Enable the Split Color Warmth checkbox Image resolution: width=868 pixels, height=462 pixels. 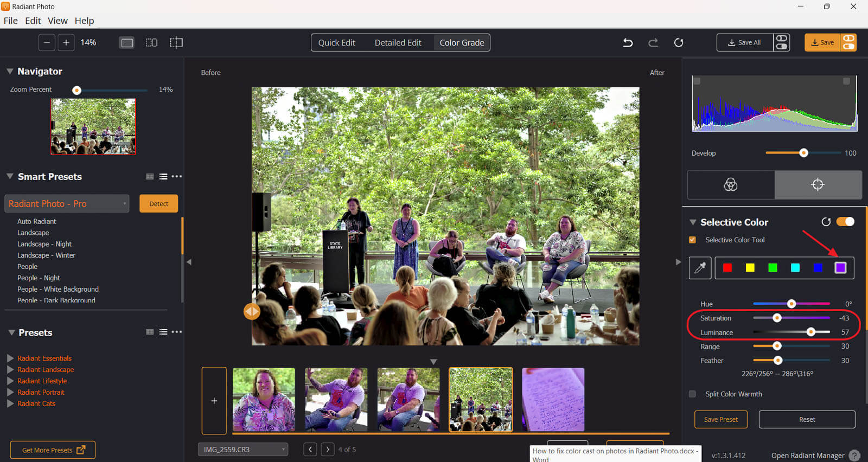click(692, 394)
